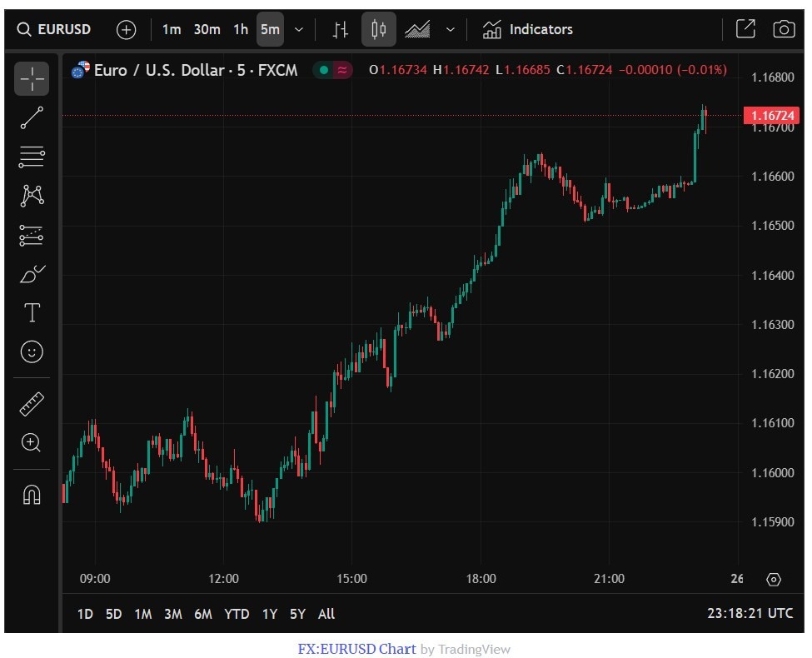The width and height of the screenshot is (812, 658).
Task: Select the YTD date range
Action: (x=237, y=614)
